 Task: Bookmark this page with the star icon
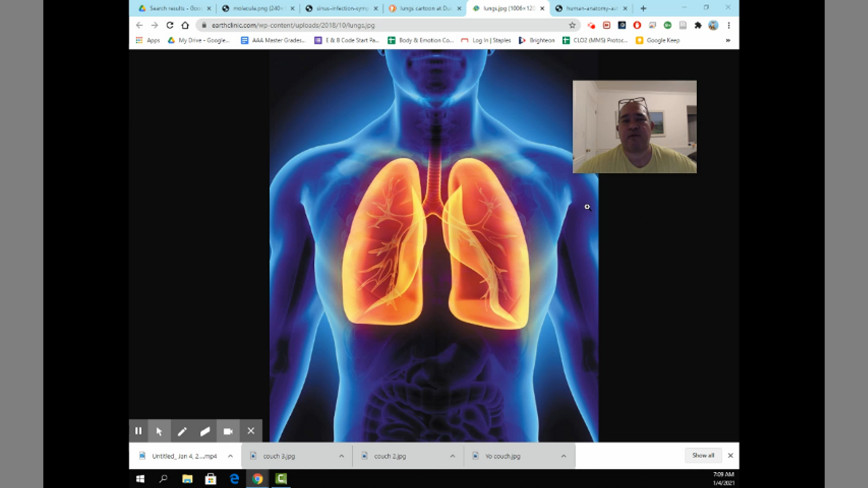(x=572, y=25)
